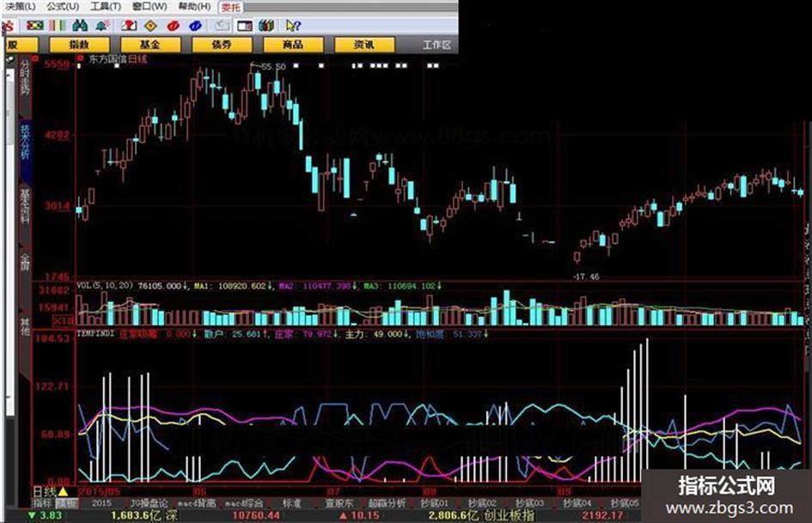Select the 2015 indicator tab
The width and height of the screenshot is (812, 523).
(101, 502)
